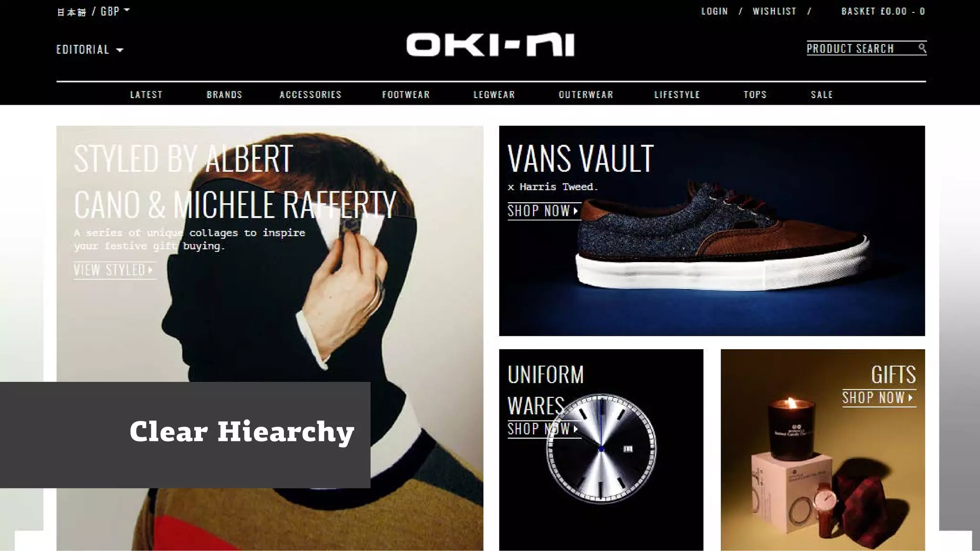The image size is (980, 551).
Task: Click the product search magnifier icon
Action: [x=922, y=48]
